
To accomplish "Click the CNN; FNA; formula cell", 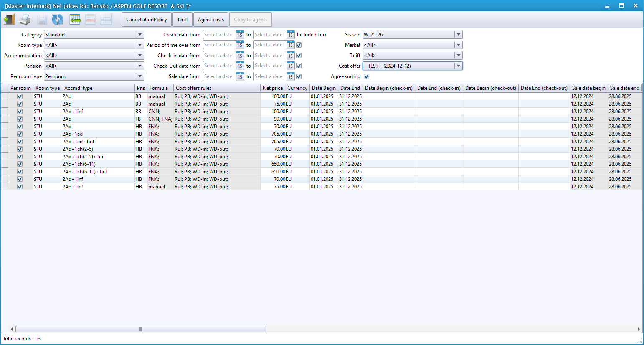I will (x=160, y=119).
